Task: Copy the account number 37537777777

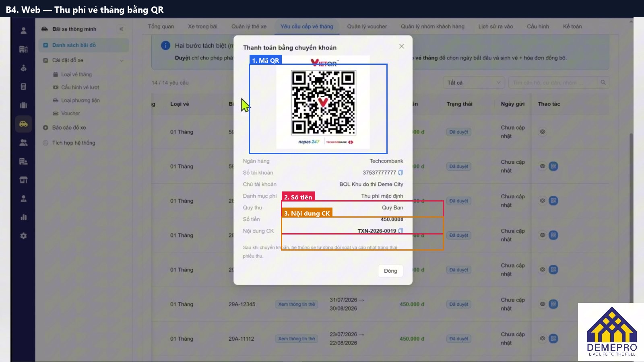Action: click(400, 173)
